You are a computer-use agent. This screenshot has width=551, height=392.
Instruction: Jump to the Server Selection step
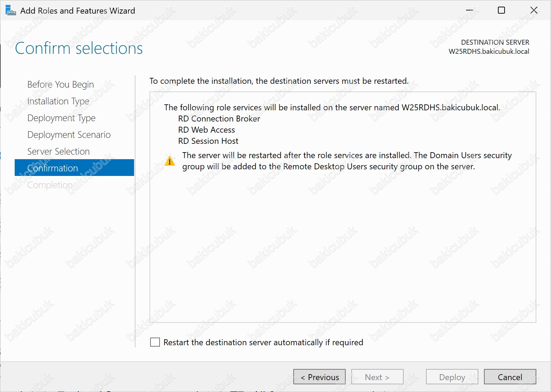(x=58, y=151)
